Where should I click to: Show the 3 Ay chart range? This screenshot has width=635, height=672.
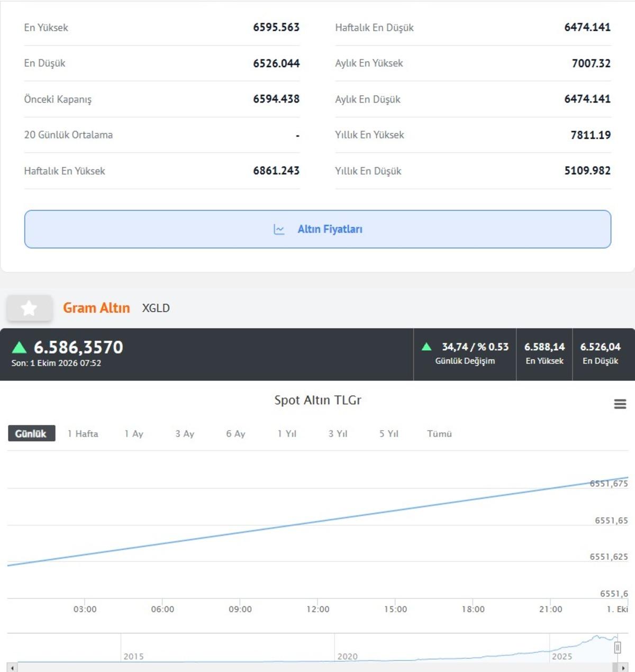[x=185, y=434]
